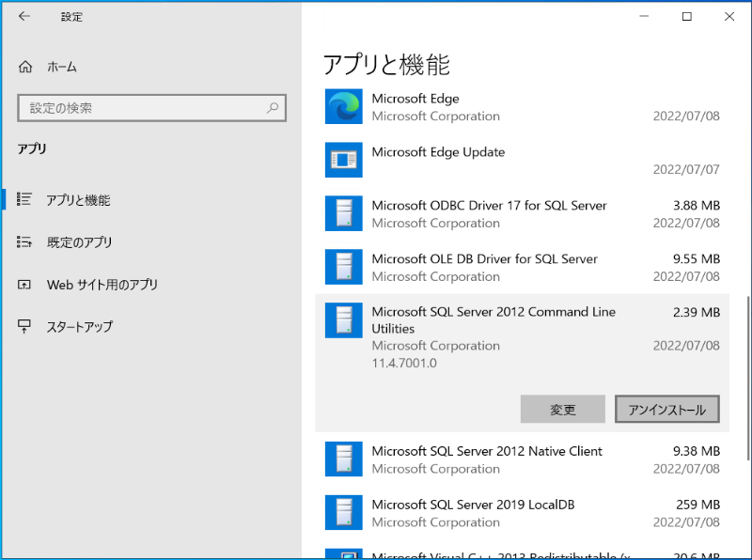Click the ODBC Driver 17 installer icon

[x=343, y=213]
